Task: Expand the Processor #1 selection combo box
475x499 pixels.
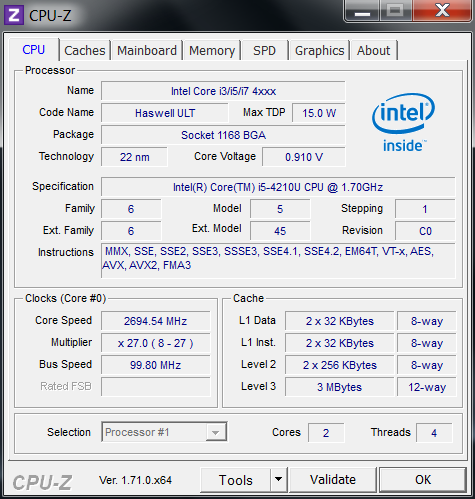Action: [164, 432]
